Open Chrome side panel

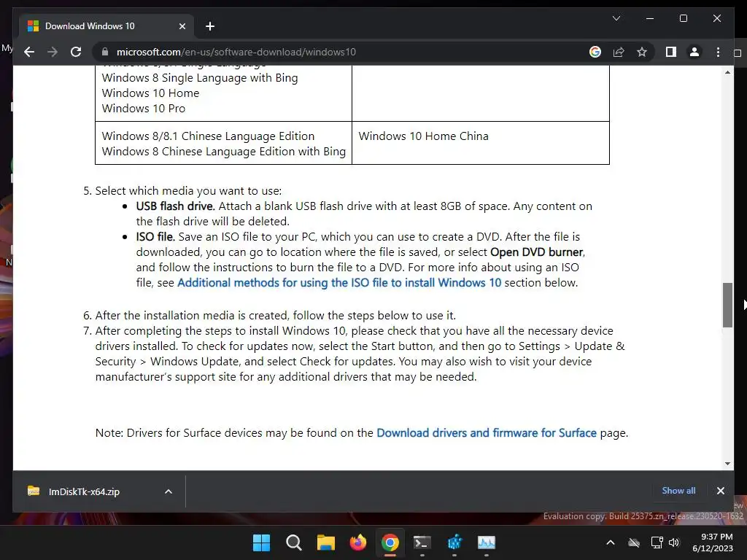[671, 52]
